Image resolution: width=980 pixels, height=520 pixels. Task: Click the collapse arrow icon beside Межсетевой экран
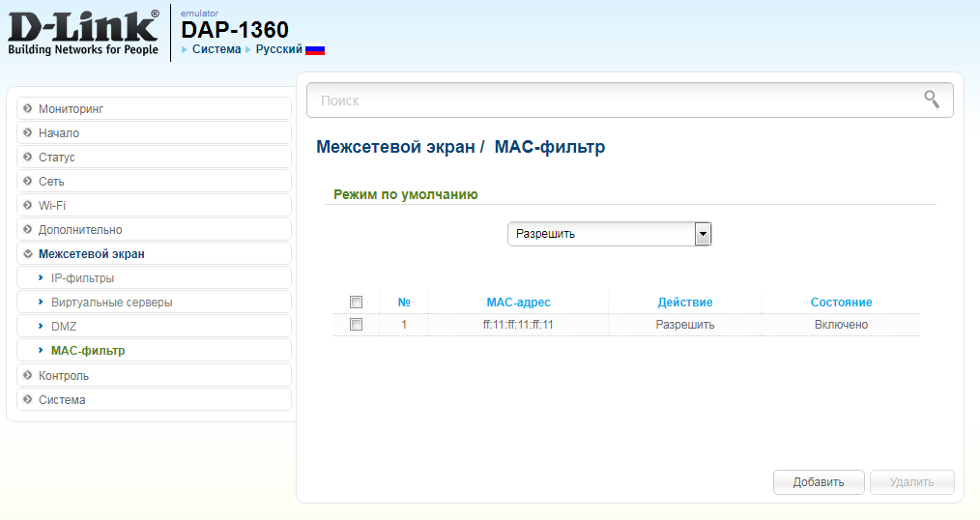[x=27, y=254]
